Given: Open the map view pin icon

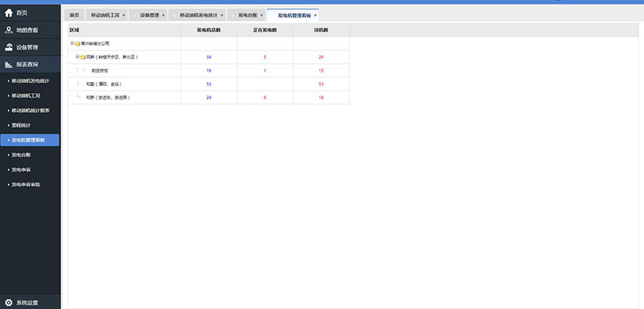Looking at the screenshot, I should pyautogui.click(x=9, y=30).
